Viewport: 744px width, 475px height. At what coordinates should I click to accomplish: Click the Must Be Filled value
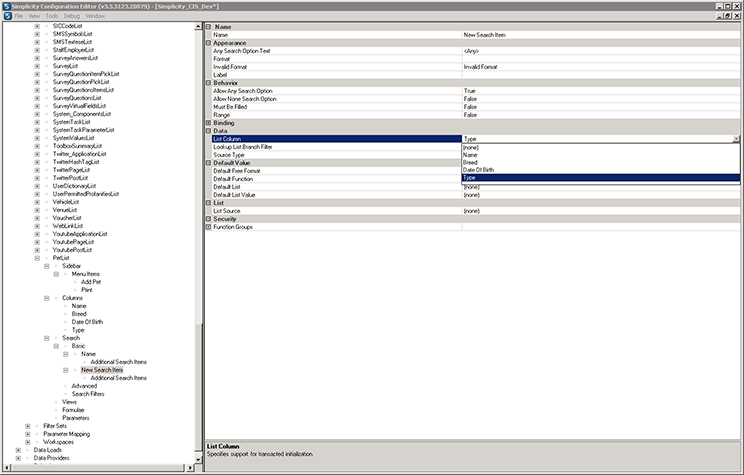tap(601, 107)
